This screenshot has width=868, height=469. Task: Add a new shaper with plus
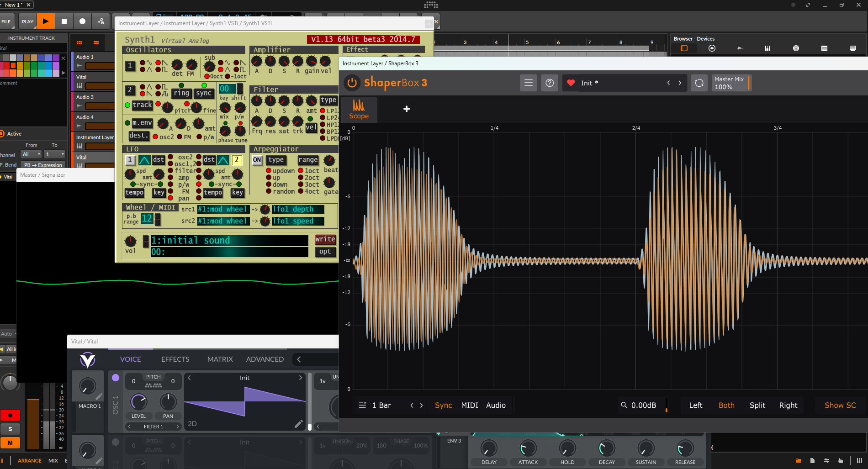point(407,109)
